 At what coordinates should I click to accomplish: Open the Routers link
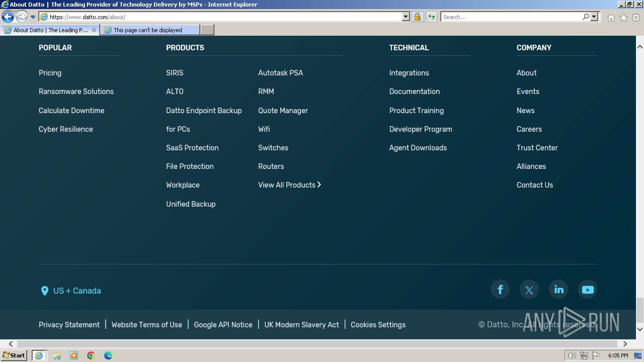coord(271,166)
